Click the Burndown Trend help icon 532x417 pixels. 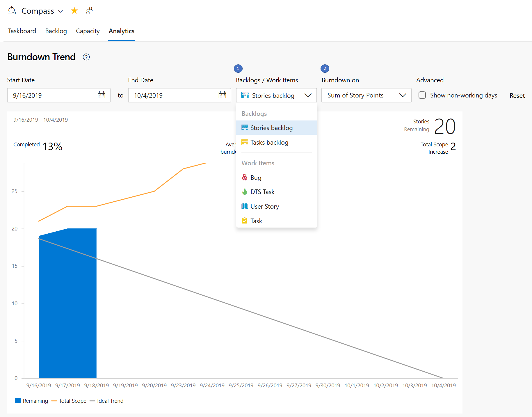(x=86, y=57)
